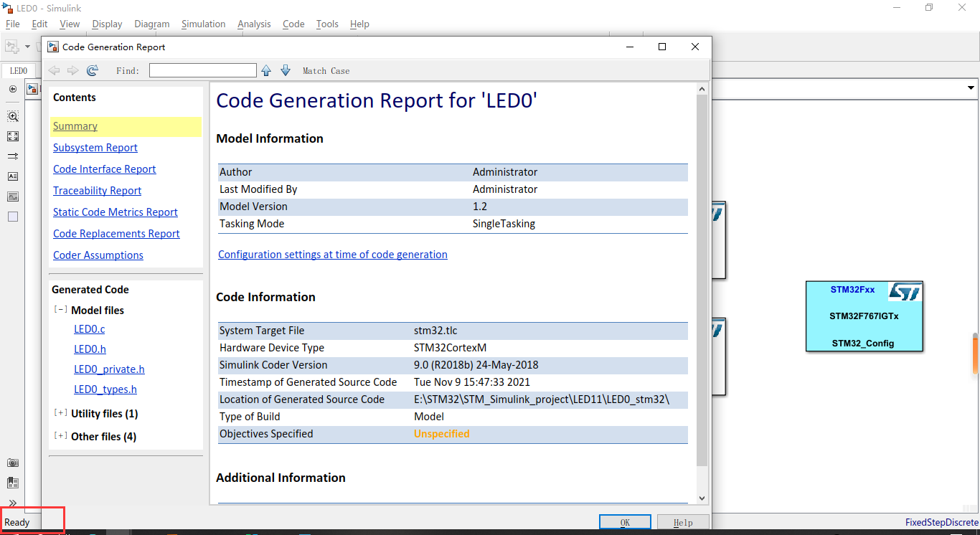980x535 pixels.
Task: Click Fit to View icon in palette
Action: click(x=13, y=136)
